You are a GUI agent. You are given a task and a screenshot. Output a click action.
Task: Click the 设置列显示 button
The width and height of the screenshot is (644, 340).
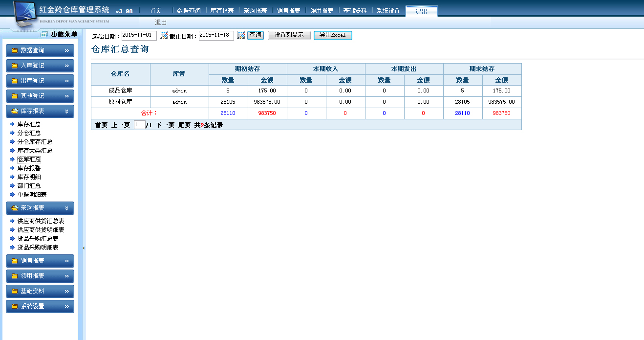tap(289, 35)
